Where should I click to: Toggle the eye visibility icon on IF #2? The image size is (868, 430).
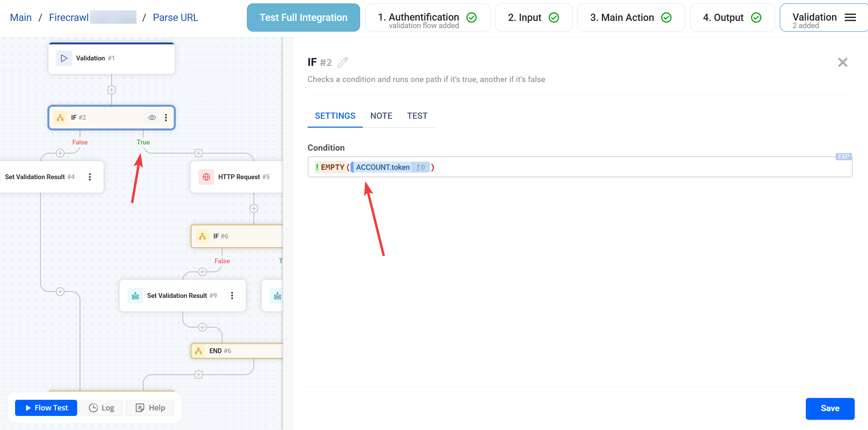[152, 117]
